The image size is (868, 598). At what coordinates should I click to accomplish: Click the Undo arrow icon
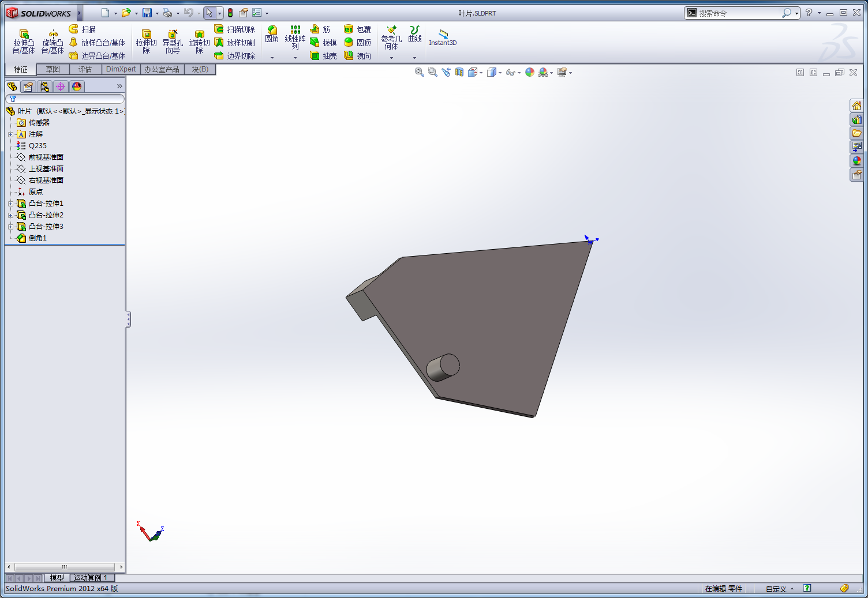[x=188, y=13]
